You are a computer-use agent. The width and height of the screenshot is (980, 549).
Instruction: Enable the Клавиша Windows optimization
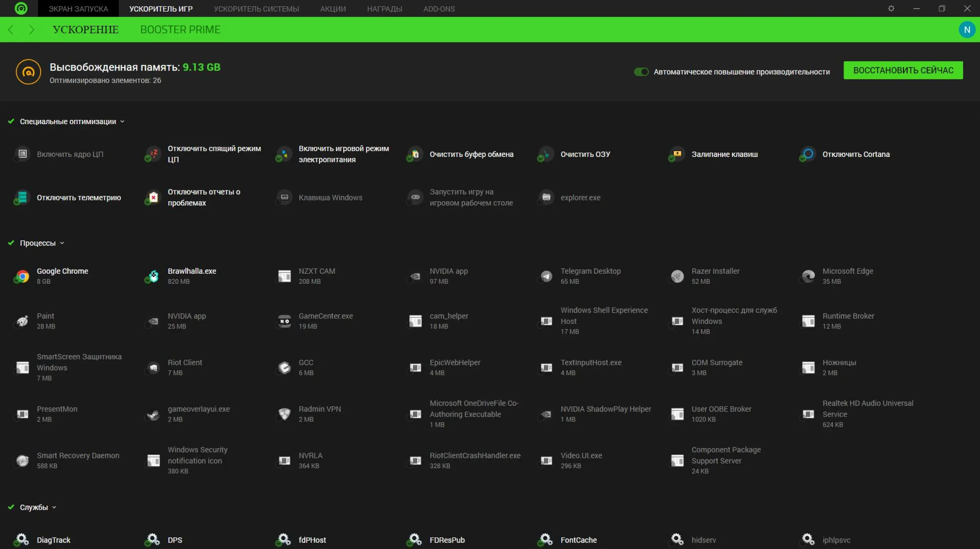click(284, 197)
